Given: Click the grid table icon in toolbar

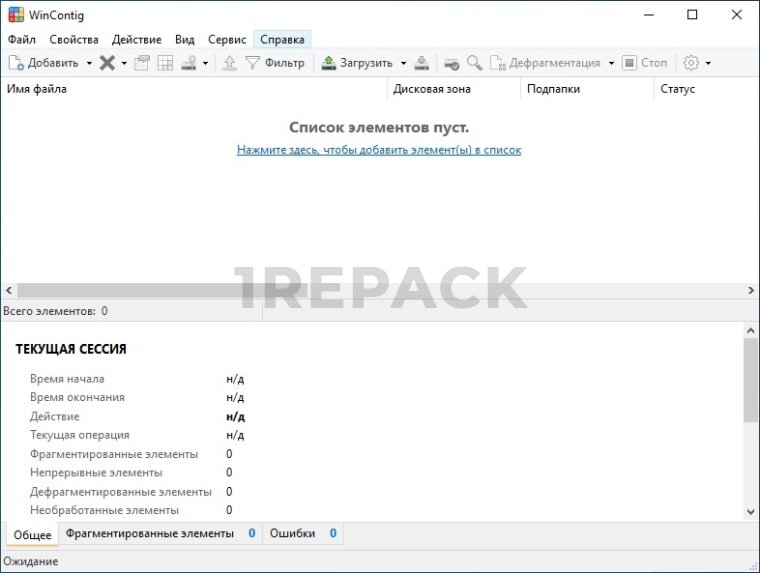Looking at the screenshot, I should point(165,63).
